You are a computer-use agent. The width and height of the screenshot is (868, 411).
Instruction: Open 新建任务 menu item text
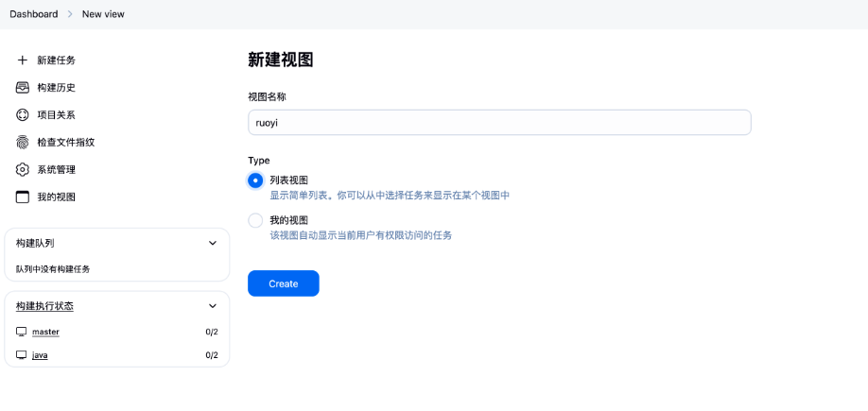[57, 60]
